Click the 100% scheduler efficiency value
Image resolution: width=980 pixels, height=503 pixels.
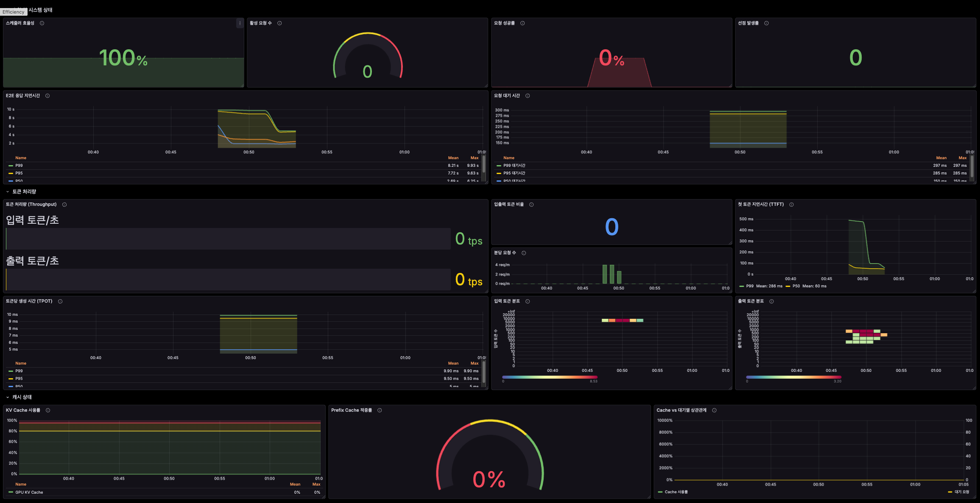pyautogui.click(x=123, y=58)
